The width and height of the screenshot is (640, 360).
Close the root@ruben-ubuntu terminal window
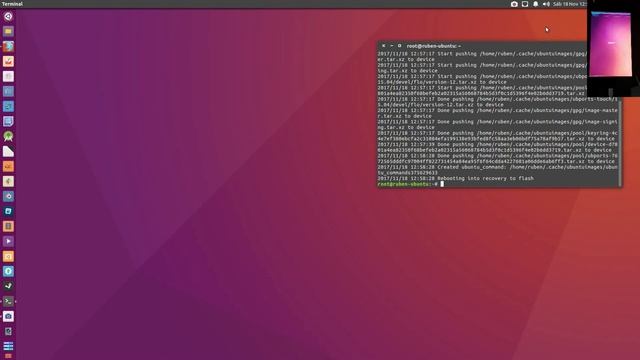(x=383, y=46)
